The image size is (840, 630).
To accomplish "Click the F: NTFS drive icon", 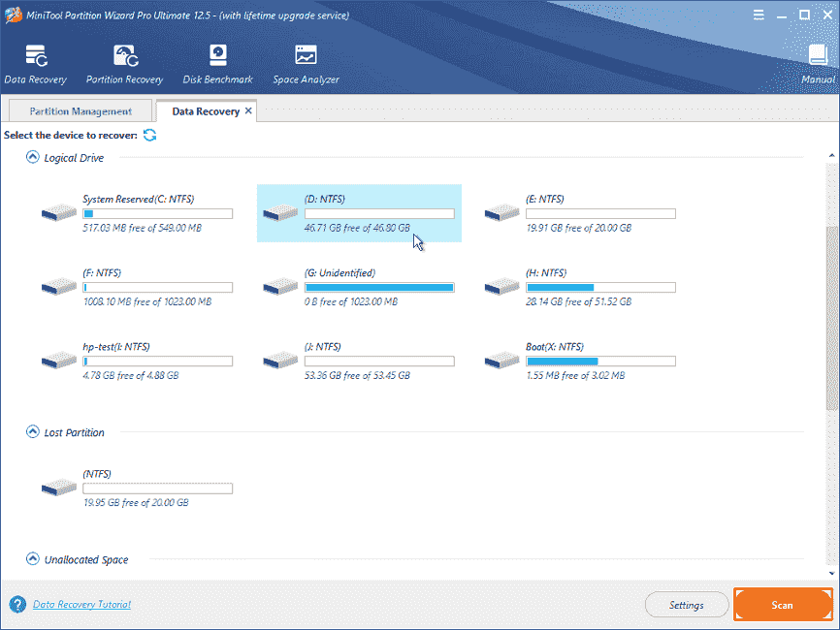I will [59, 286].
